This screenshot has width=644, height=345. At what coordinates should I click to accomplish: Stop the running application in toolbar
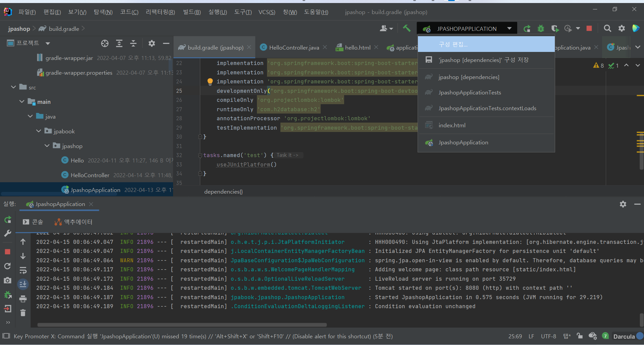pos(589,28)
